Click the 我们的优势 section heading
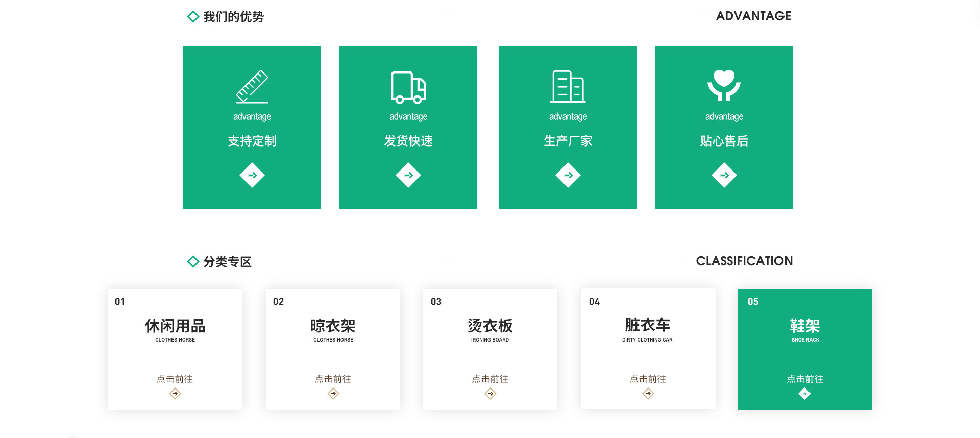980x438 pixels. 233,17
